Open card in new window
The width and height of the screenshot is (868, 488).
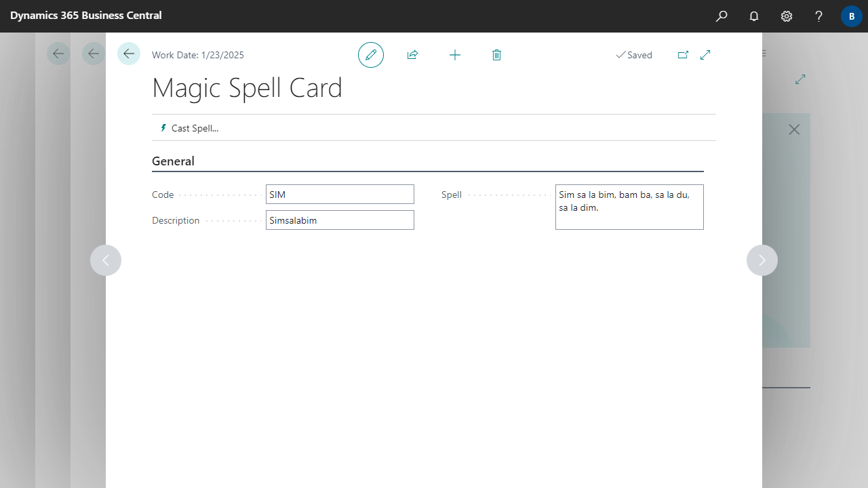coord(683,55)
